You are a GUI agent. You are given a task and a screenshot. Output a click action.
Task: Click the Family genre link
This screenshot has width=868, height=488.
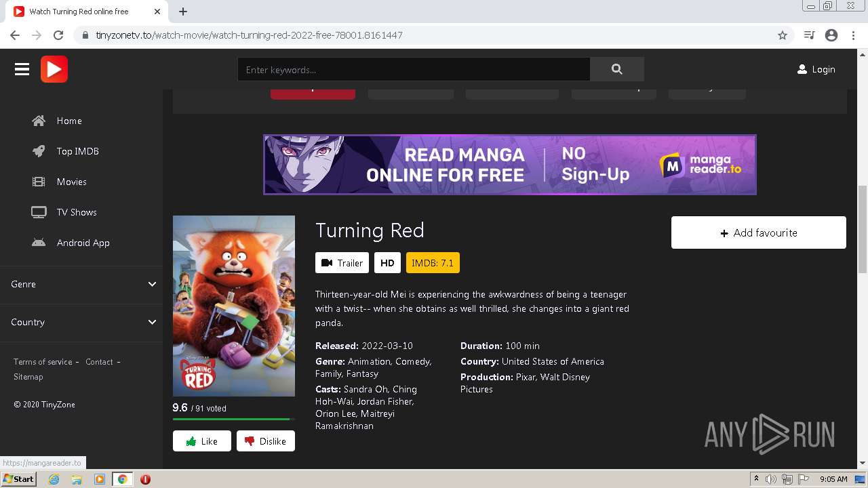(x=328, y=373)
